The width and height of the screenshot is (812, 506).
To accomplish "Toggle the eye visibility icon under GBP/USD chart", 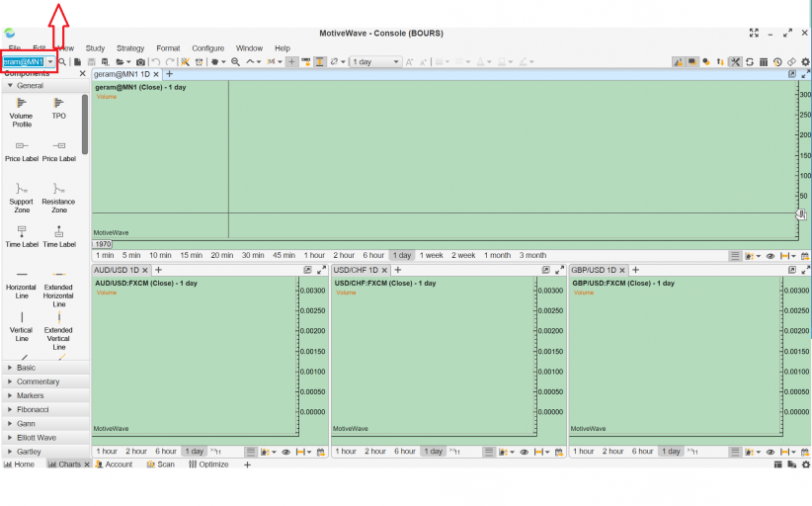I will coord(771,452).
